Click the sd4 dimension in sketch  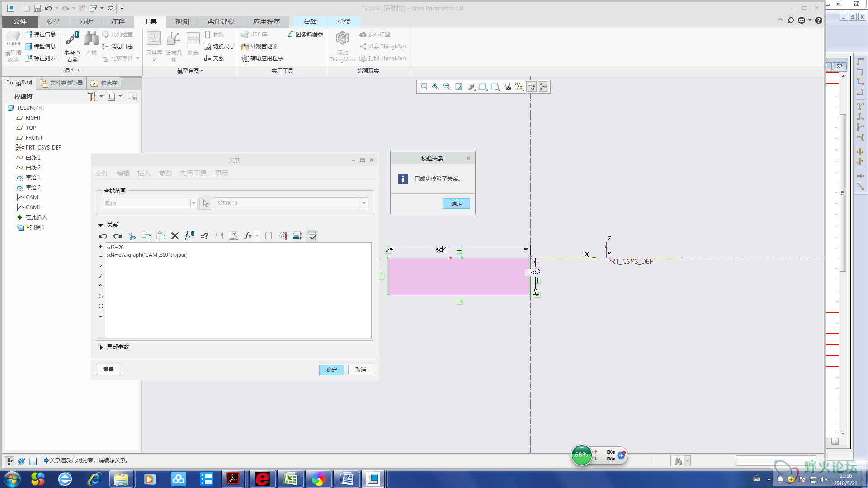tap(441, 249)
